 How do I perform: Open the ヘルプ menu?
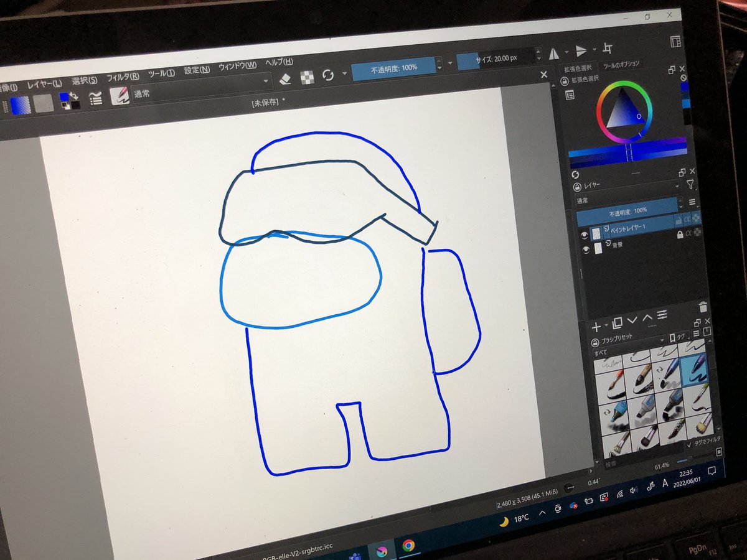[279, 63]
